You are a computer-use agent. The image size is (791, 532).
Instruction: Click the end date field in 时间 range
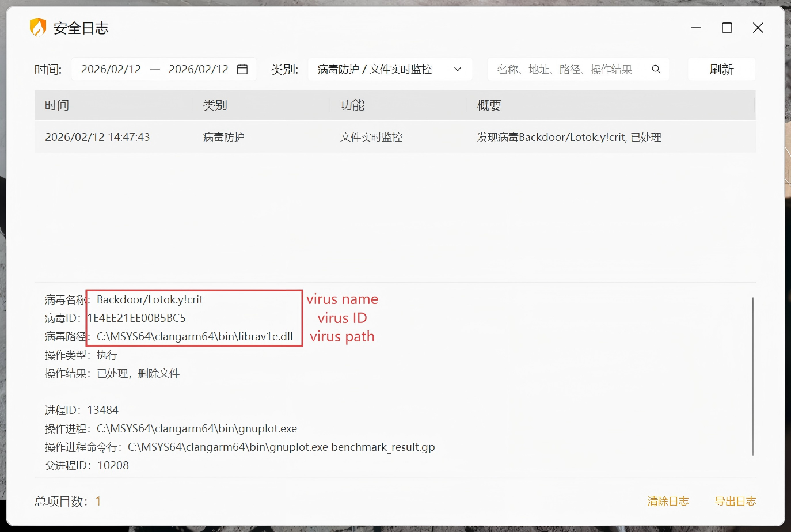[198, 69]
